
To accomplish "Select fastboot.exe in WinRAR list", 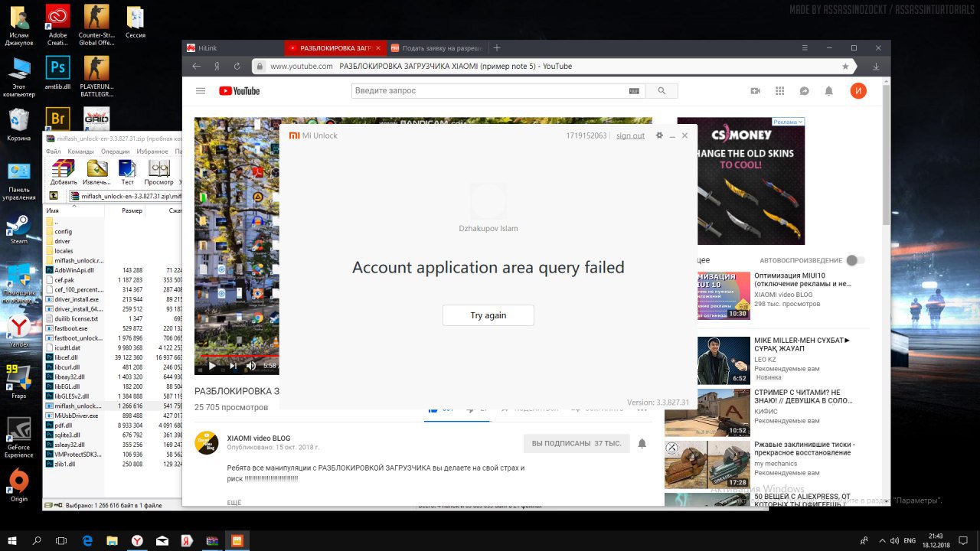I will coord(71,328).
